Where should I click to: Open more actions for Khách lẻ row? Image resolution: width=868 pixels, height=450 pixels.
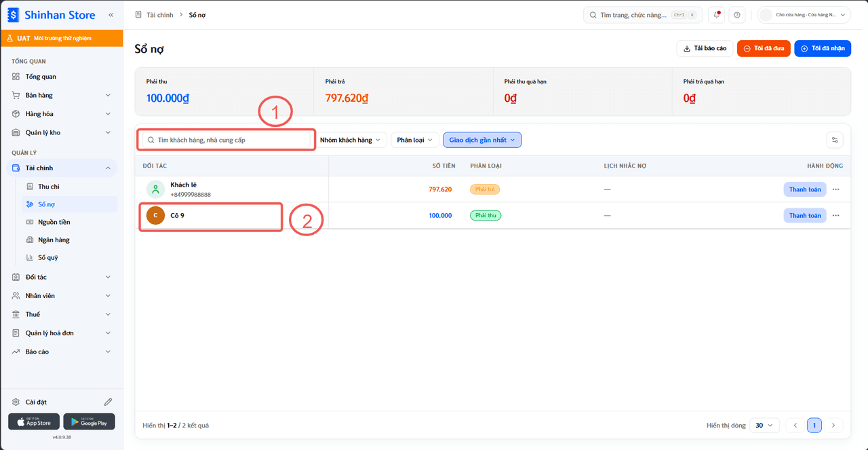tap(835, 189)
